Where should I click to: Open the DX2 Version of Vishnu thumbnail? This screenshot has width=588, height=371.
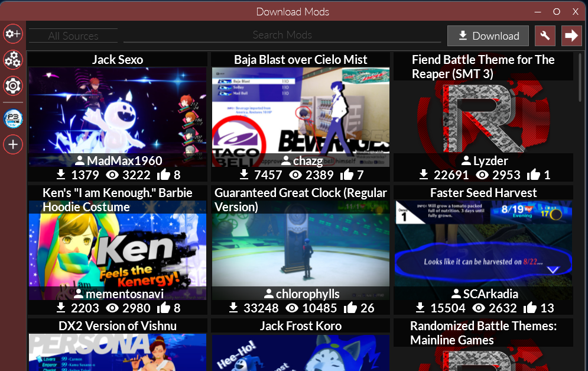pos(118,352)
